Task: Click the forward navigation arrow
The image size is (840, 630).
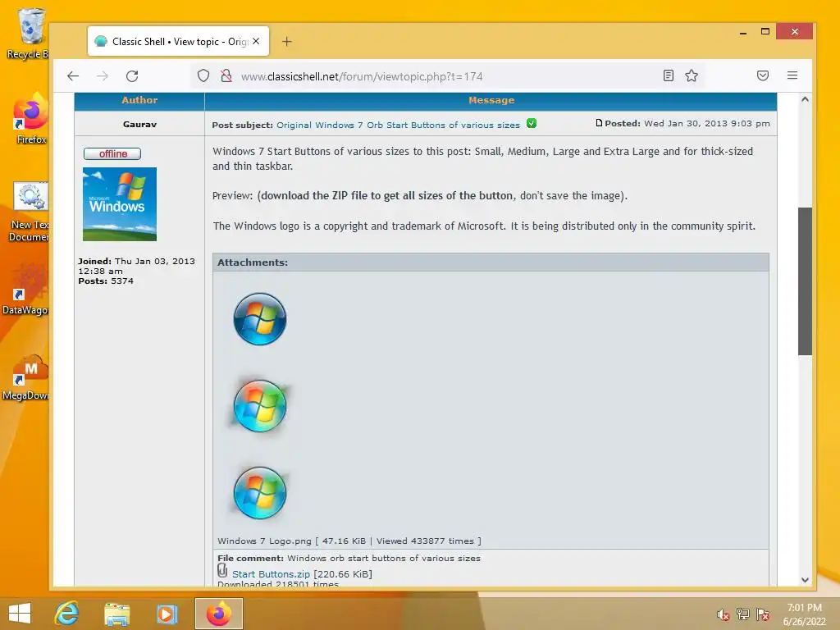Action: click(103, 76)
